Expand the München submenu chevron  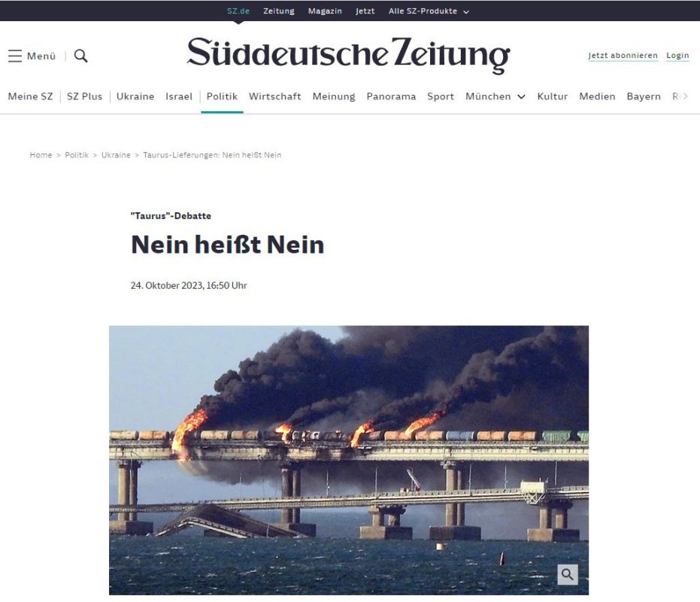click(521, 96)
